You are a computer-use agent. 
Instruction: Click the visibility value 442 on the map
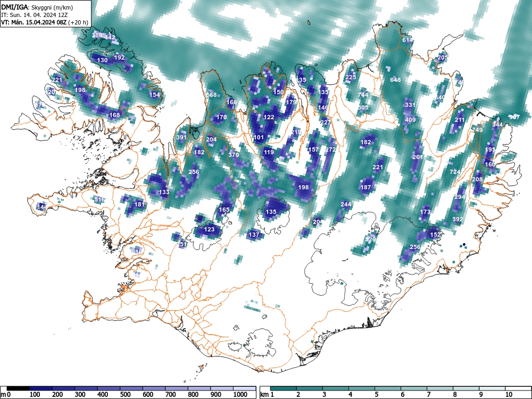[110, 38]
